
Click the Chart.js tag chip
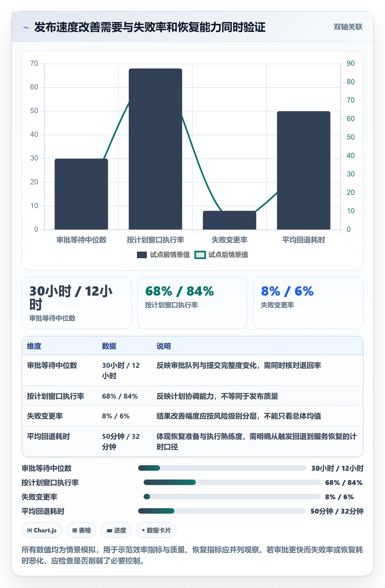pos(42,530)
